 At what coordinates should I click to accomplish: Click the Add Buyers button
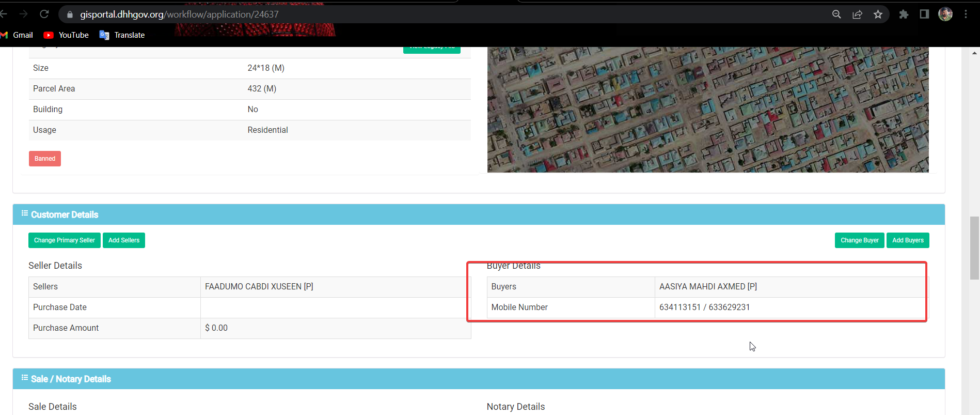coord(908,240)
